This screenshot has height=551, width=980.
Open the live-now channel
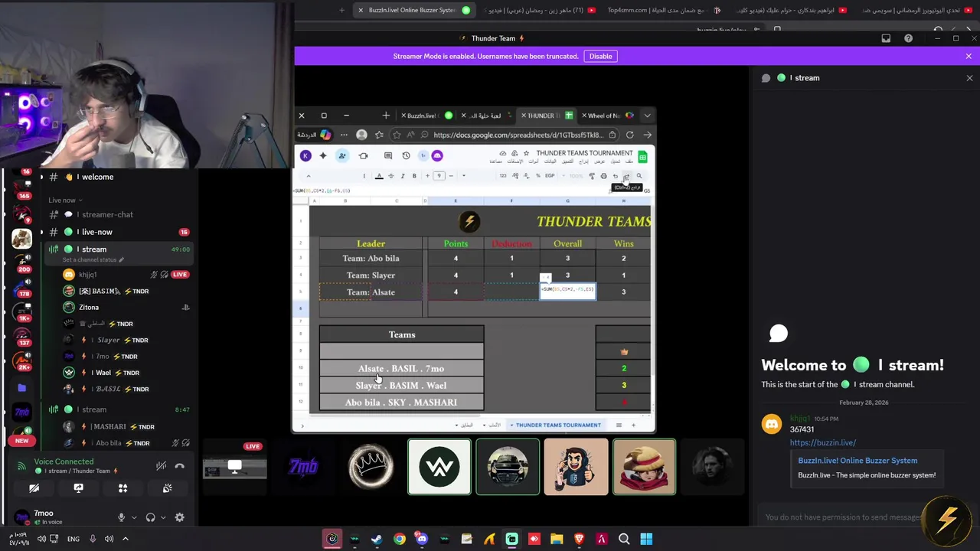tap(96, 232)
